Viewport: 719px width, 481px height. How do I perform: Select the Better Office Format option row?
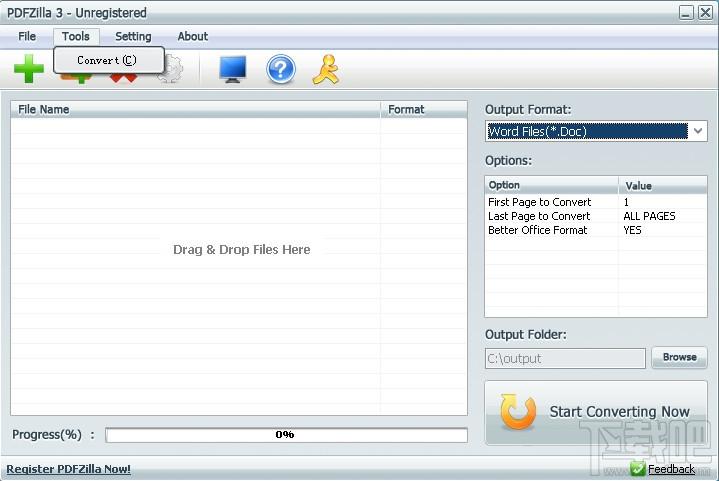coord(596,230)
